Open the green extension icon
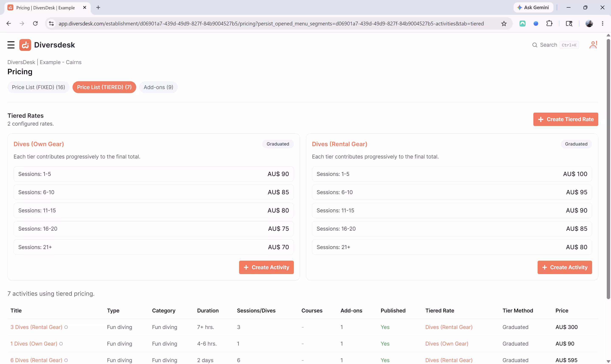Screen dimensions: 611x364 (x=523, y=24)
